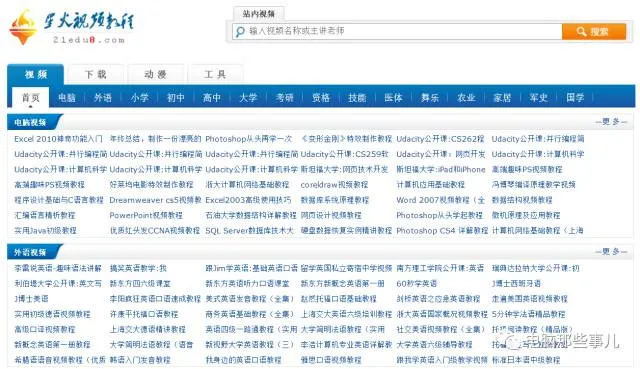Open 韩语入门发音教程 link
The image size is (640, 369).
[x=140, y=360]
